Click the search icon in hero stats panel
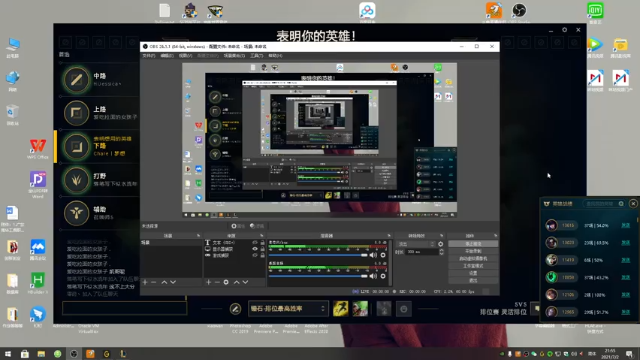 point(621,204)
